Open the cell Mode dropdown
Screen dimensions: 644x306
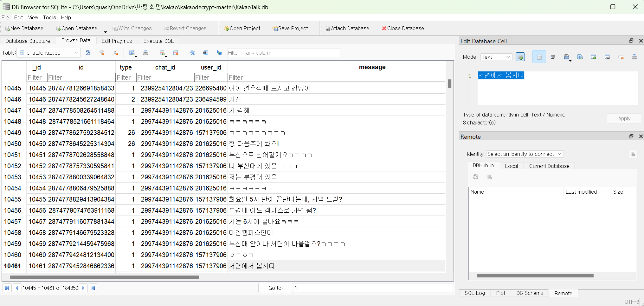496,57
